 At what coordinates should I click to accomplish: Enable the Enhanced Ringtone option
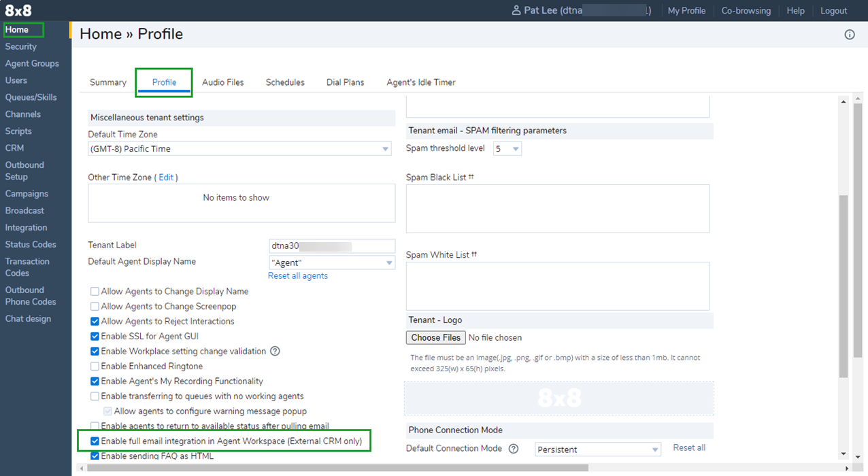coord(95,366)
